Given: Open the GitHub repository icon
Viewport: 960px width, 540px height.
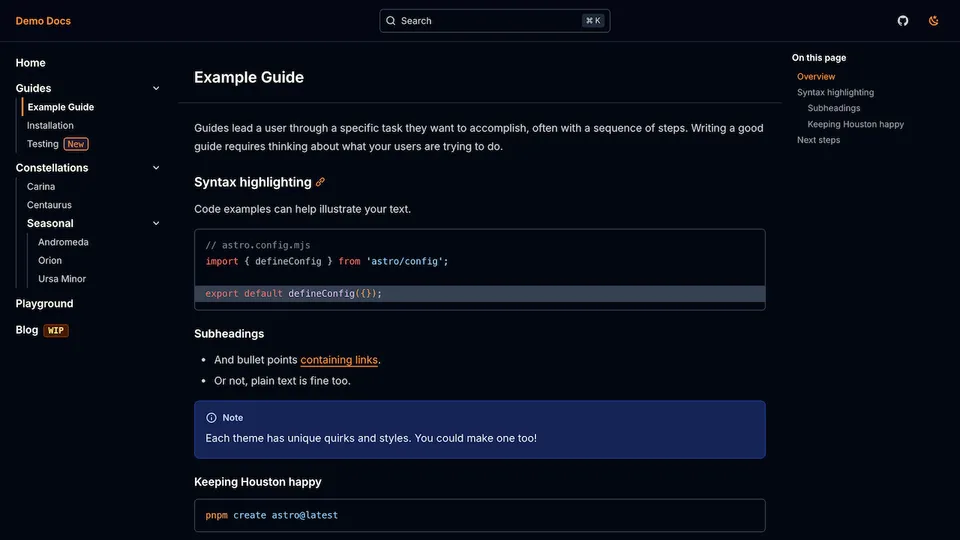Looking at the screenshot, I should 902,21.
